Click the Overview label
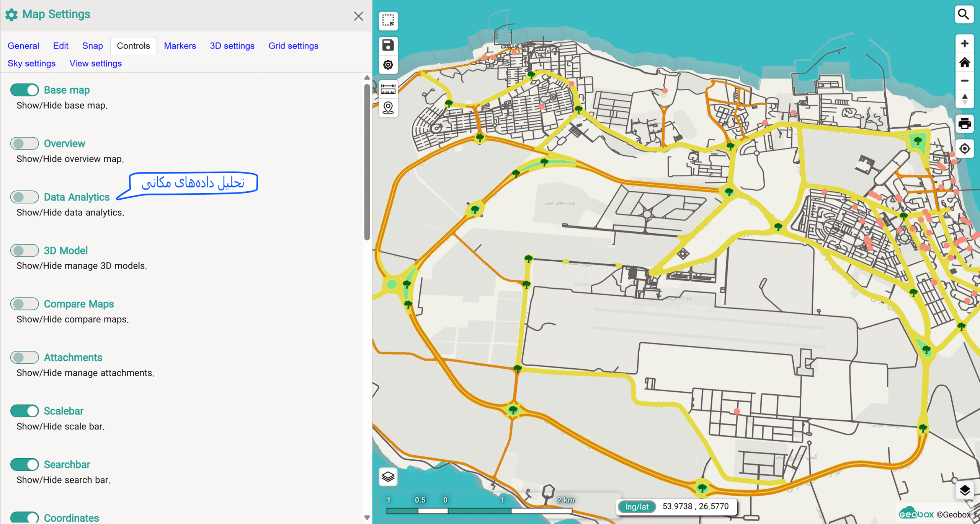The width and height of the screenshot is (980, 524). coord(64,143)
